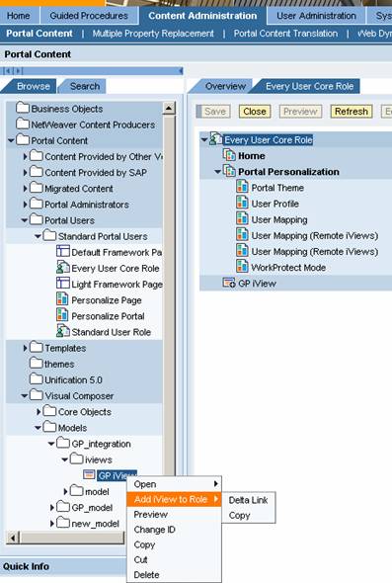Select the Every User Core Role editor tab

(x=309, y=86)
